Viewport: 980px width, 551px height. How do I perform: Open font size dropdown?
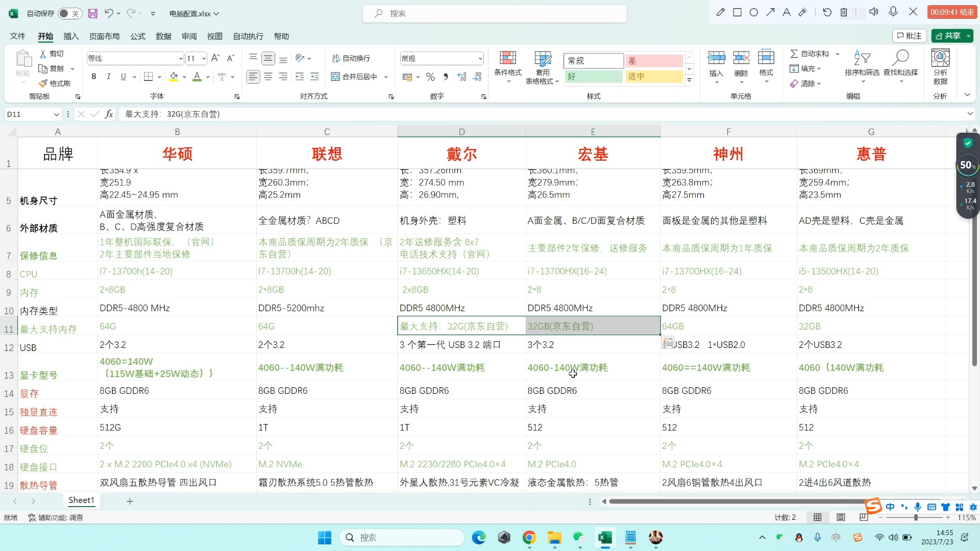(x=203, y=59)
